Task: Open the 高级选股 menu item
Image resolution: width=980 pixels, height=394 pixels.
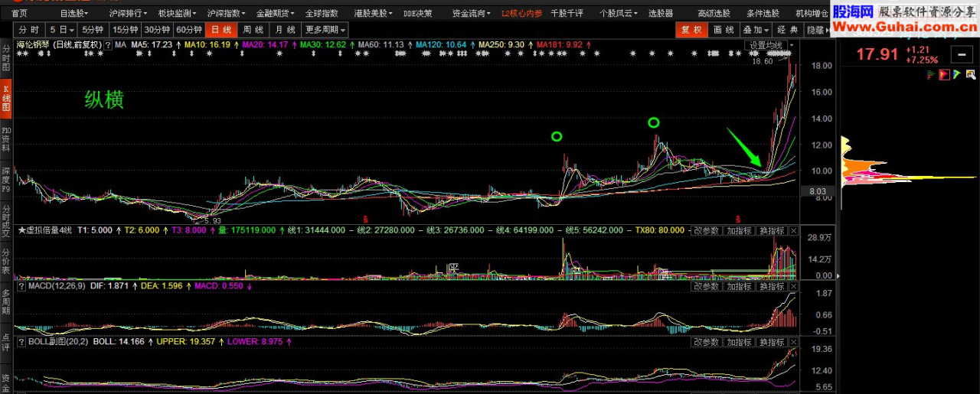Action: pos(714,13)
